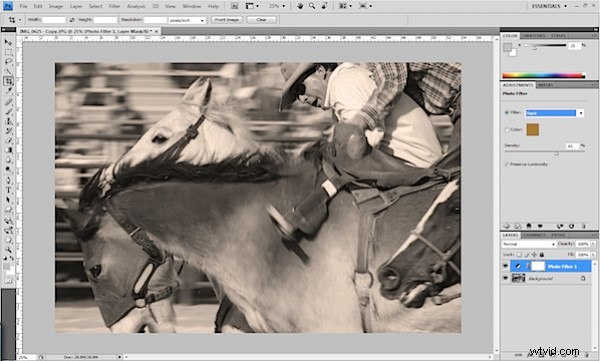
Task: Select the Eyedropper tool
Action: click(8, 91)
